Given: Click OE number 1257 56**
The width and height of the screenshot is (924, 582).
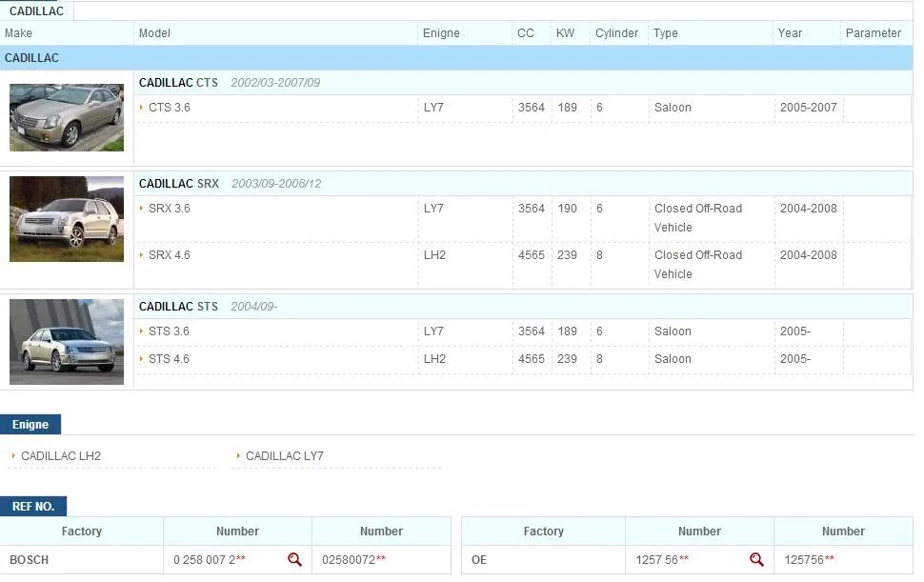Looking at the screenshot, I should click(662, 560).
